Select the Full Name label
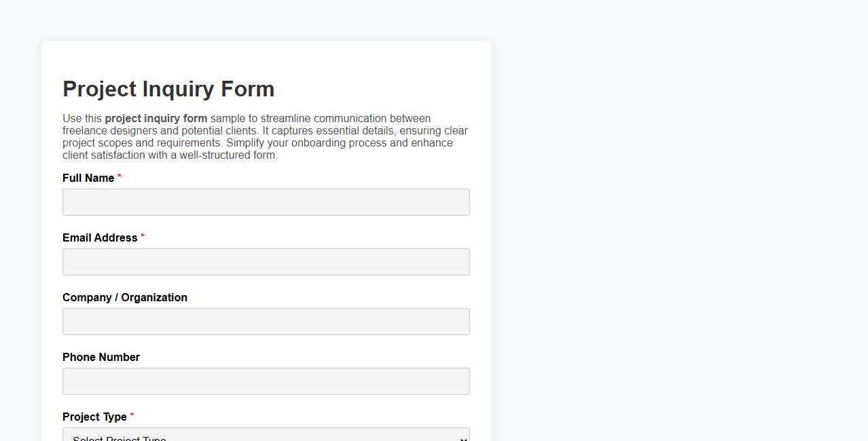868x441 pixels. [88, 178]
